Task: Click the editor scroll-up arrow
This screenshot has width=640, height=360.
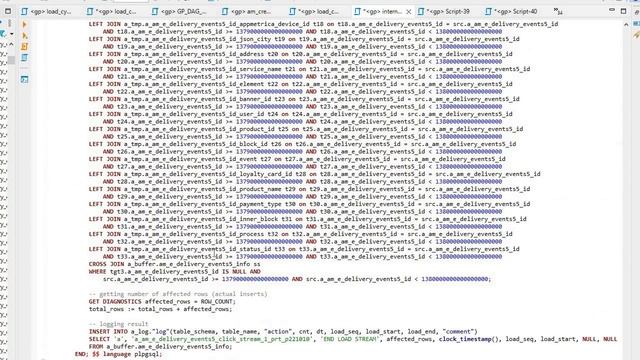Action: click(626, 25)
